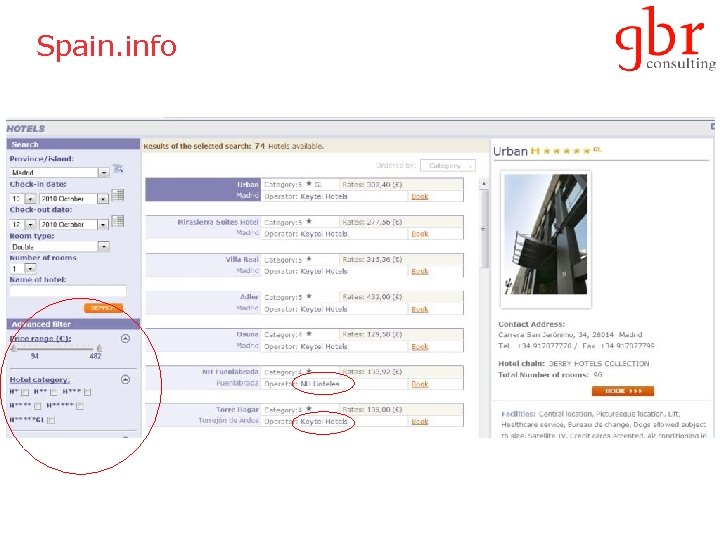Open the Check-out day dropdown
Screen dimensions: 720x540
click(x=23, y=225)
